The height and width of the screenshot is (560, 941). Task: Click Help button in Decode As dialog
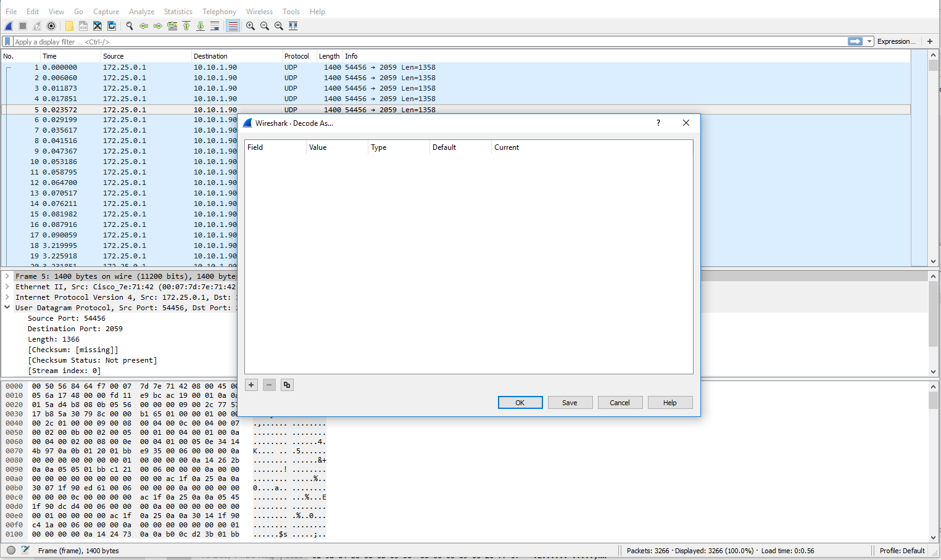[669, 403]
